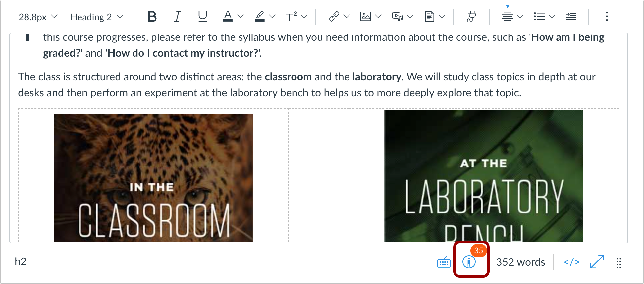Click the bulleted list icon
Viewport: 644px width, 284px height.
[539, 16]
